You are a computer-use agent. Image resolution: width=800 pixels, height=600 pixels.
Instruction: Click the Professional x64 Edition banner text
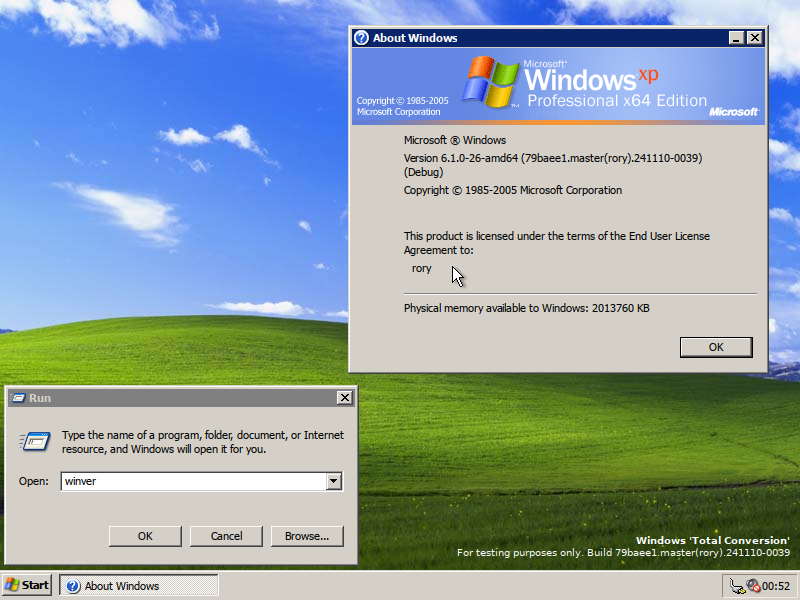pyautogui.click(x=617, y=101)
